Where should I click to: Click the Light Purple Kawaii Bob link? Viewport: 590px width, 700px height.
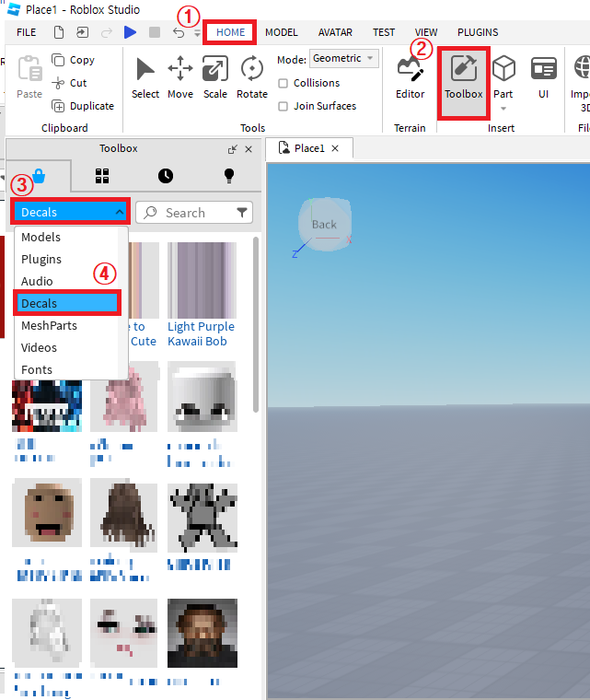[201, 334]
